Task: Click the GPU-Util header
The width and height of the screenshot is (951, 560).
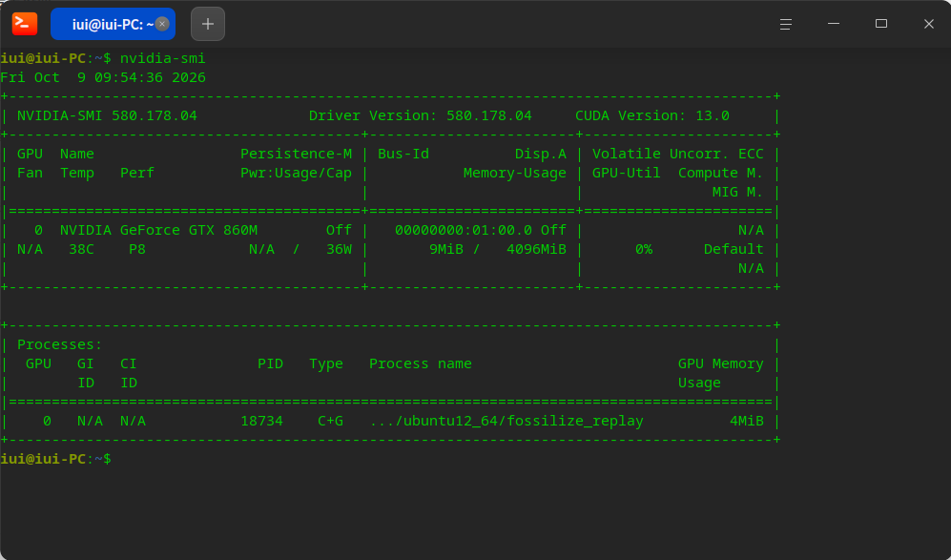Action: (627, 173)
